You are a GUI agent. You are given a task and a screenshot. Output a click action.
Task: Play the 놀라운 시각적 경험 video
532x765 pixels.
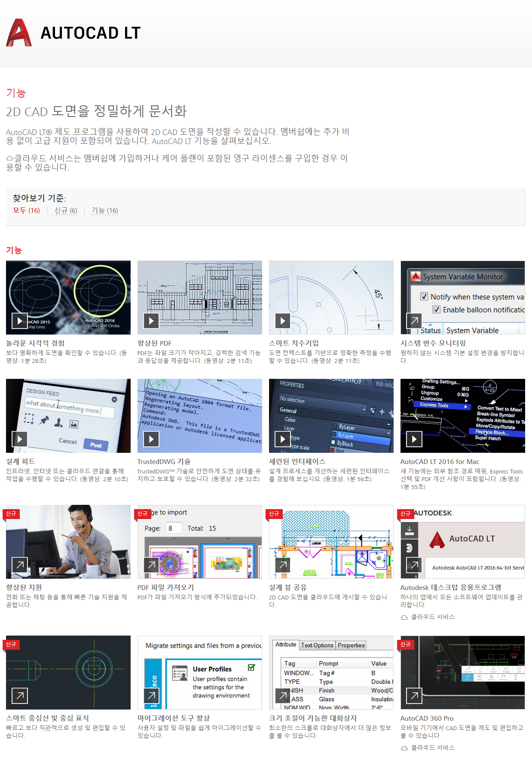tap(20, 321)
